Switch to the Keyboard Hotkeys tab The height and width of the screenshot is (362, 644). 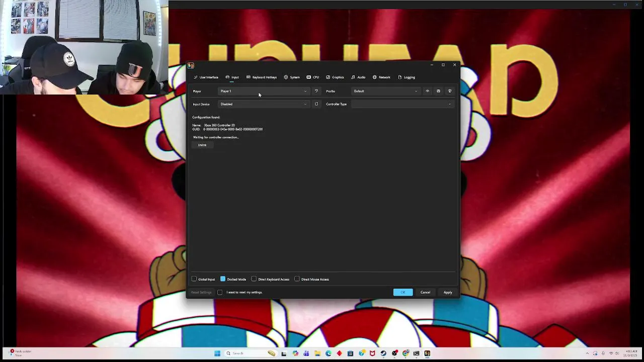pyautogui.click(x=262, y=77)
